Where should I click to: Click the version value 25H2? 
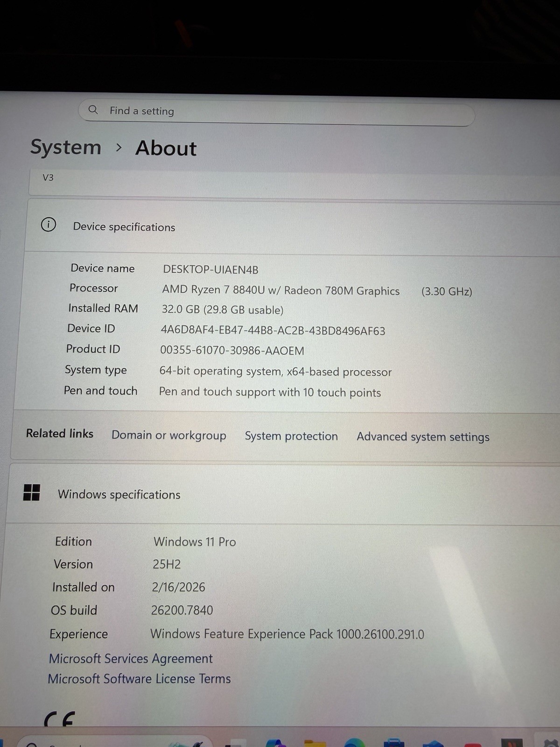[x=167, y=564]
